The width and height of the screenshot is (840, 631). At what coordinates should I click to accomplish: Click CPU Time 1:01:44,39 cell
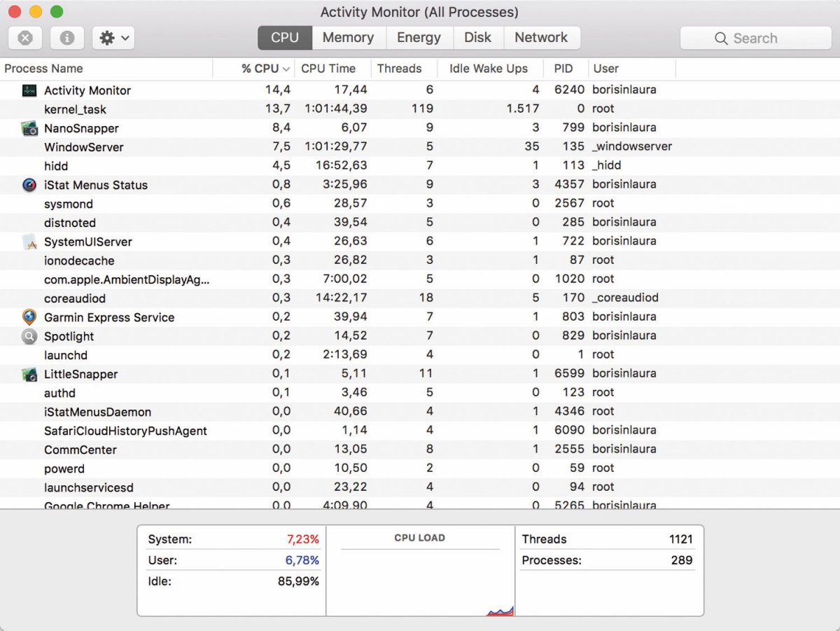click(x=335, y=109)
